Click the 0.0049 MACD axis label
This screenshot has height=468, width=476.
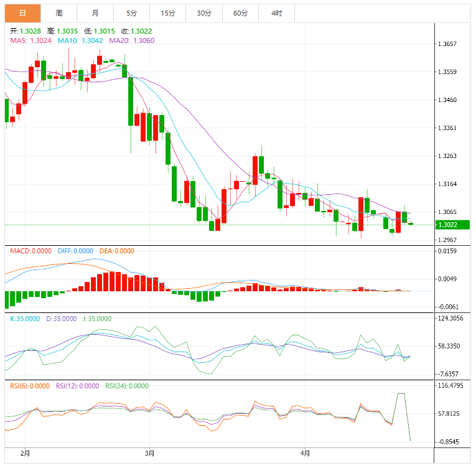pyautogui.click(x=447, y=279)
